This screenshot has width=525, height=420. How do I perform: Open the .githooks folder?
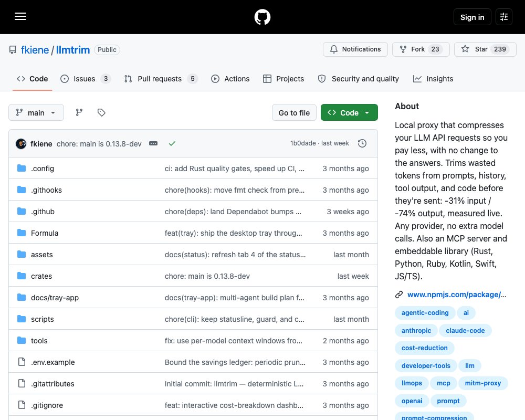(x=47, y=190)
